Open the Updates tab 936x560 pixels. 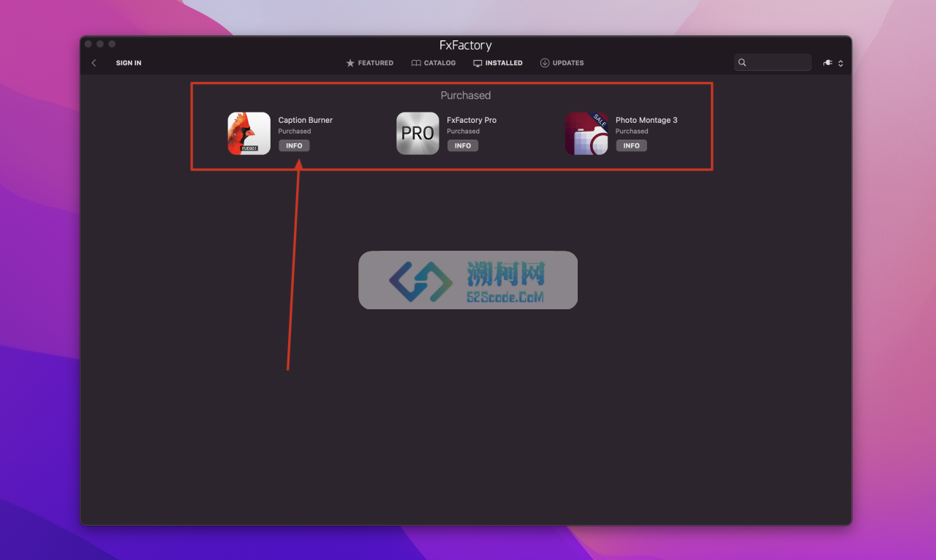pos(562,63)
